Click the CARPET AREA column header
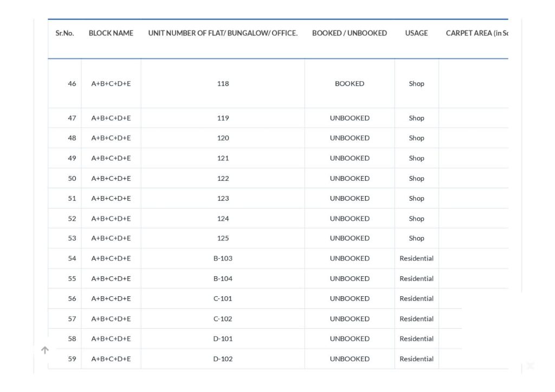Viewport: 555px width, 392px height. [x=477, y=33]
